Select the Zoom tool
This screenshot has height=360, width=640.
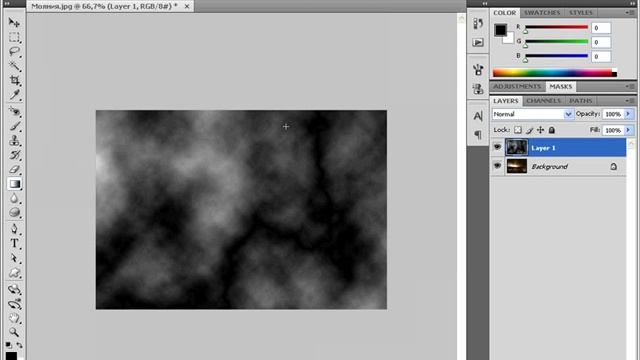(14, 332)
